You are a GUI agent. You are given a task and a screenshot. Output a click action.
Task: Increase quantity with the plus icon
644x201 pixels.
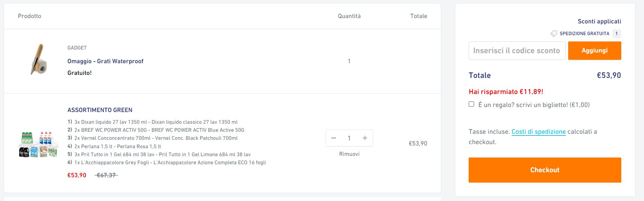[x=365, y=138]
